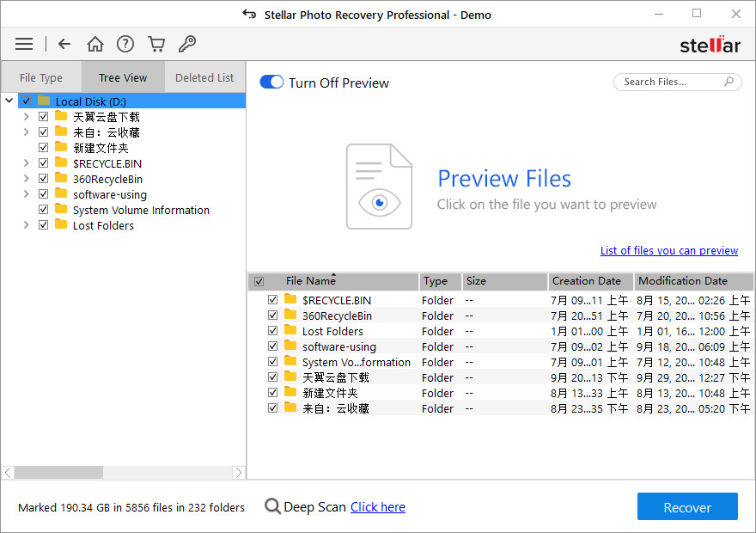Expand the 天翼云盘下载 tree node
The image size is (756, 533).
point(26,117)
